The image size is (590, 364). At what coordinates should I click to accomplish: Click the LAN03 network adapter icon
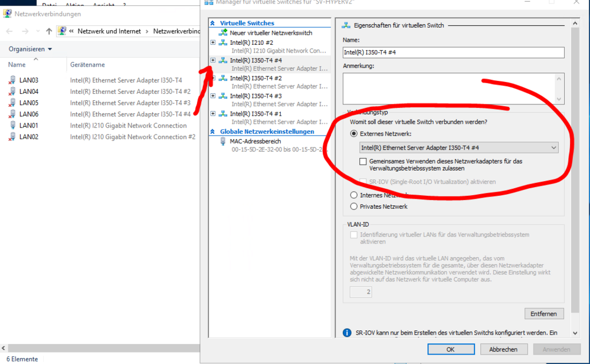point(12,80)
